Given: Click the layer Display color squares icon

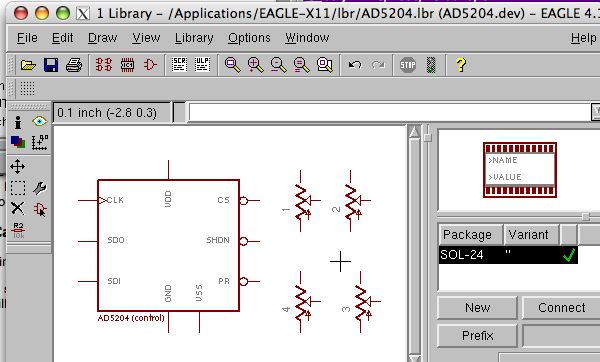Looking at the screenshot, I should [18, 142].
